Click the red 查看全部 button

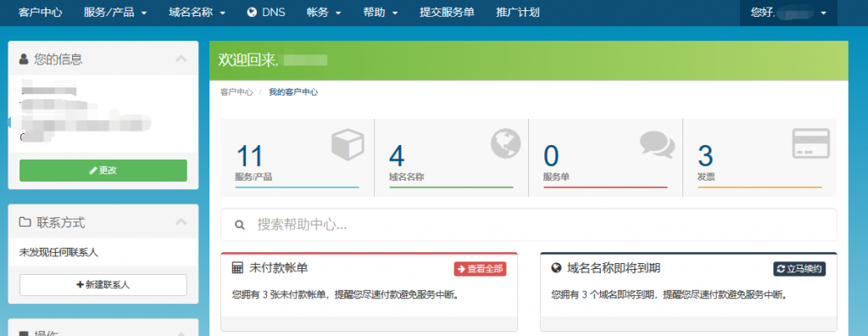tap(480, 269)
